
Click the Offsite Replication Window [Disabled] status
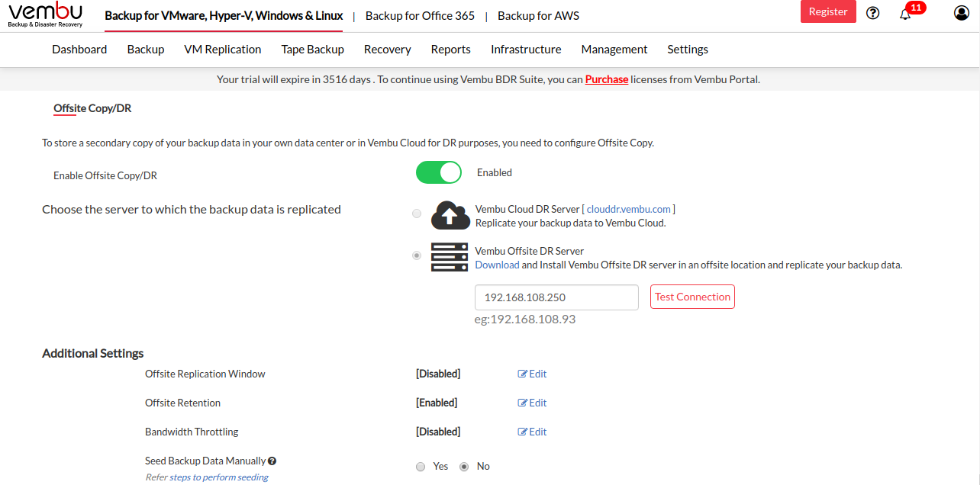pos(438,374)
